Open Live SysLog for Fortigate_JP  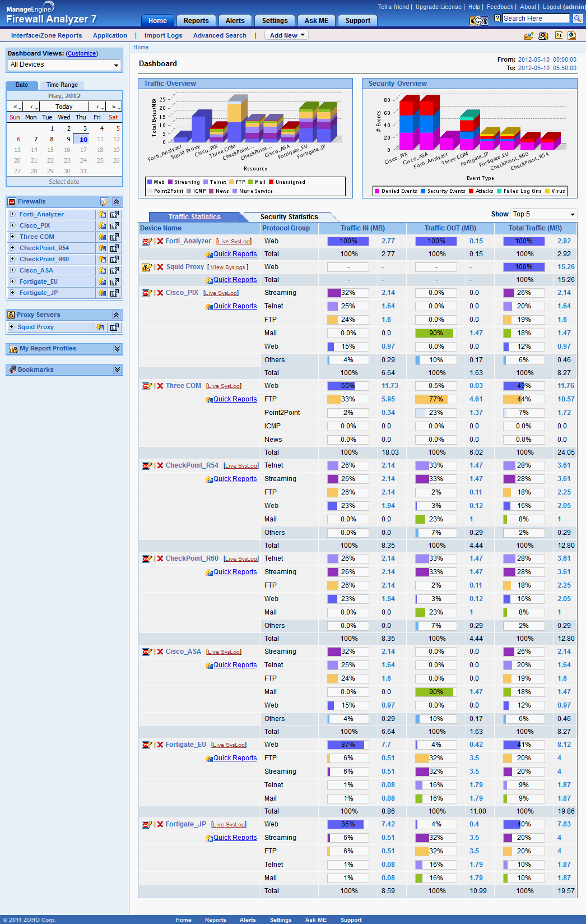click(229, 825)
